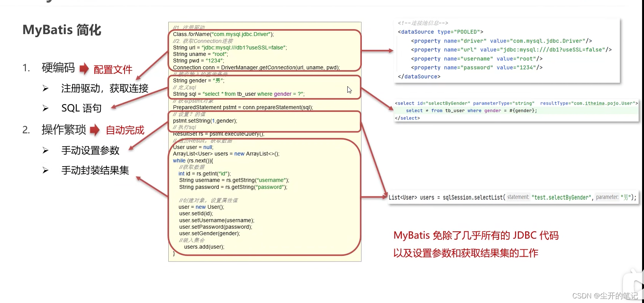The image size is (644, 303).
Task: Click the string "test.selectByGender" in selectList
Action: click(x=561, y=198)
